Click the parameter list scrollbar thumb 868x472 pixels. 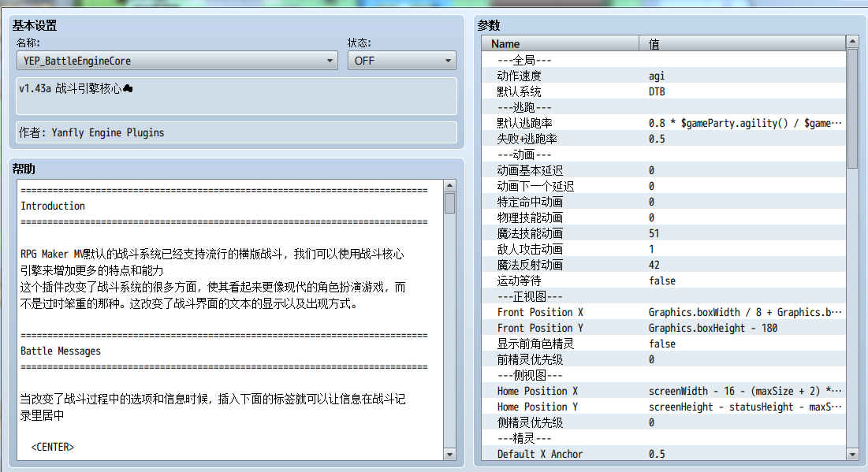click(852, 109)
